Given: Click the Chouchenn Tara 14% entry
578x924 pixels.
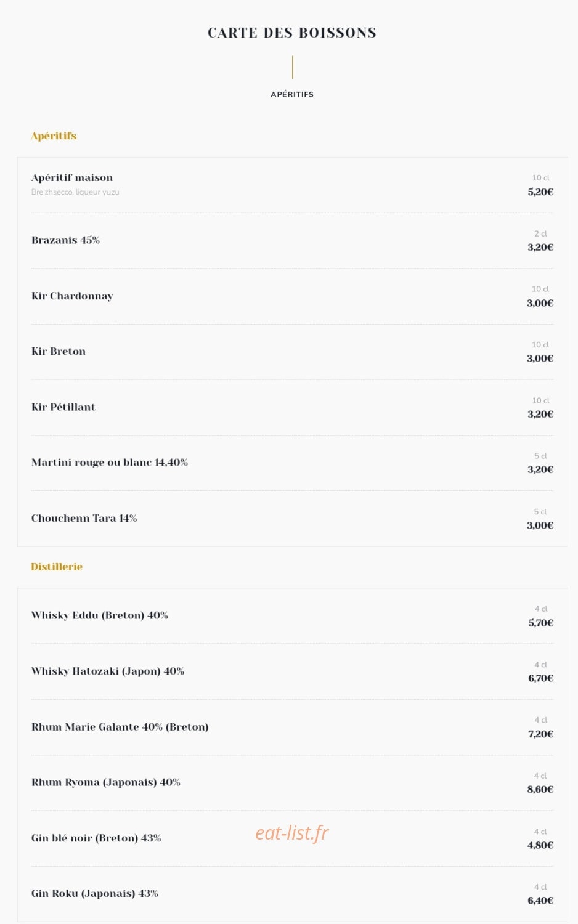Looking at the screenshot, I should pos(84,518).
